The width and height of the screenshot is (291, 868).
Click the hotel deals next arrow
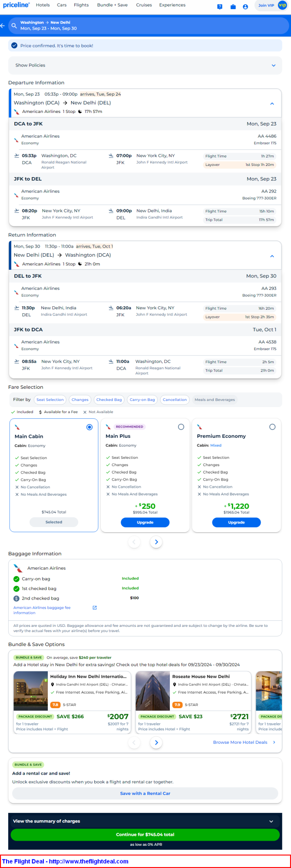(x=156, y=743)
